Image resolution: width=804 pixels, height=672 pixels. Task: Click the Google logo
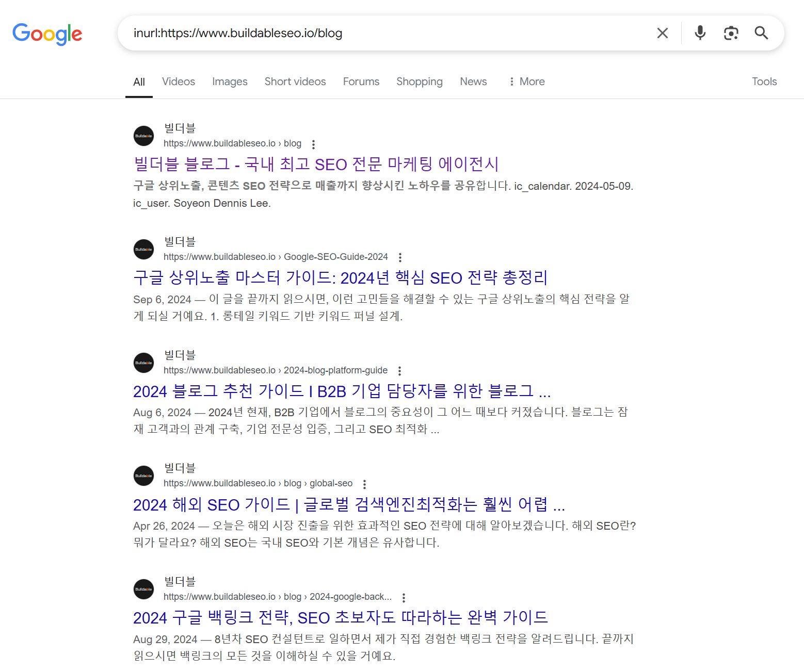(47, 34)
